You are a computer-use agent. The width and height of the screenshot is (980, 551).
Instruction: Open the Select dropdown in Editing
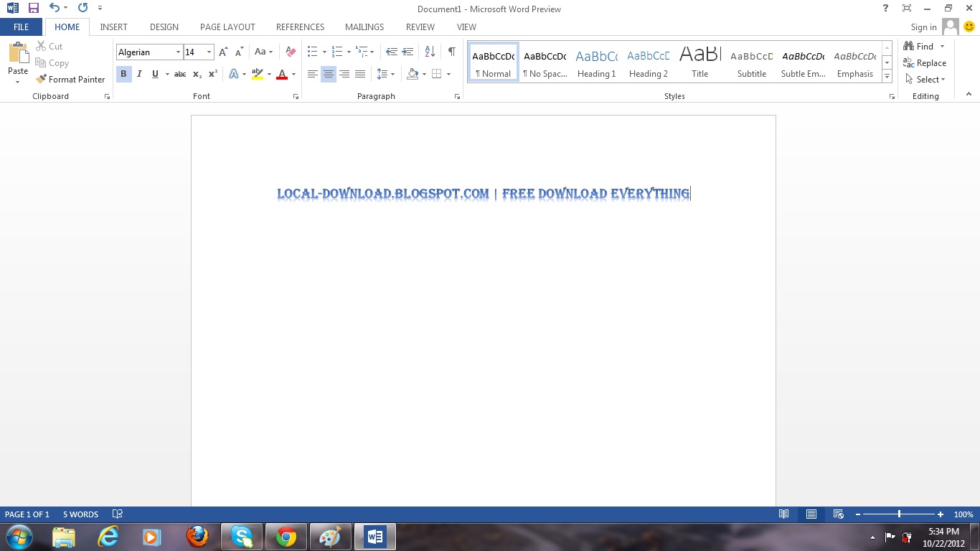pos(925,80)
